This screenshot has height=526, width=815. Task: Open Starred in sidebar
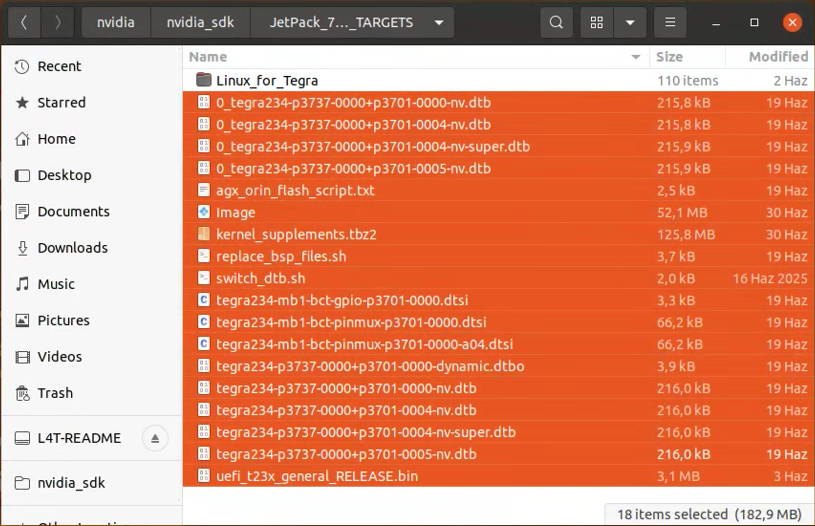coord(91,103)
